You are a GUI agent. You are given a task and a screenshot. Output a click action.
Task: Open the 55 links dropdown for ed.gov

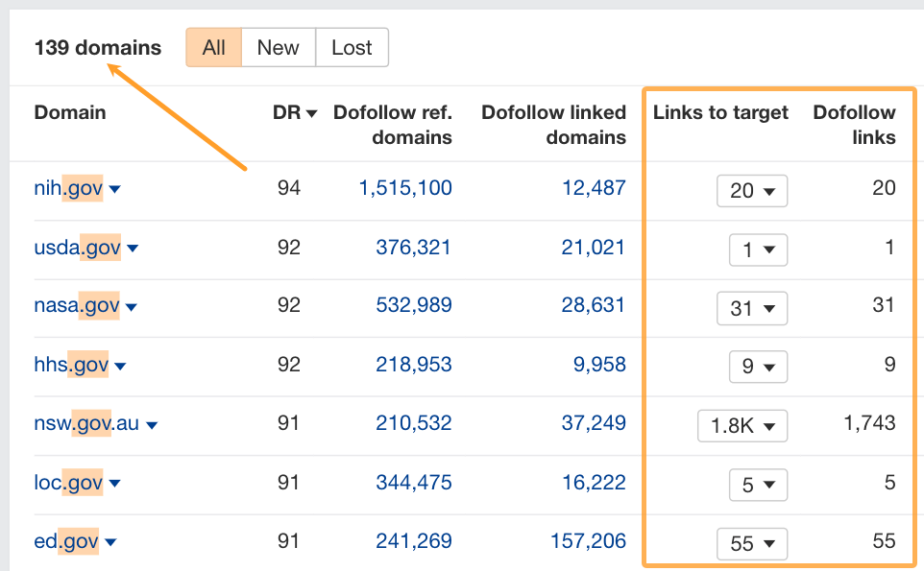(x=752, y=544)
